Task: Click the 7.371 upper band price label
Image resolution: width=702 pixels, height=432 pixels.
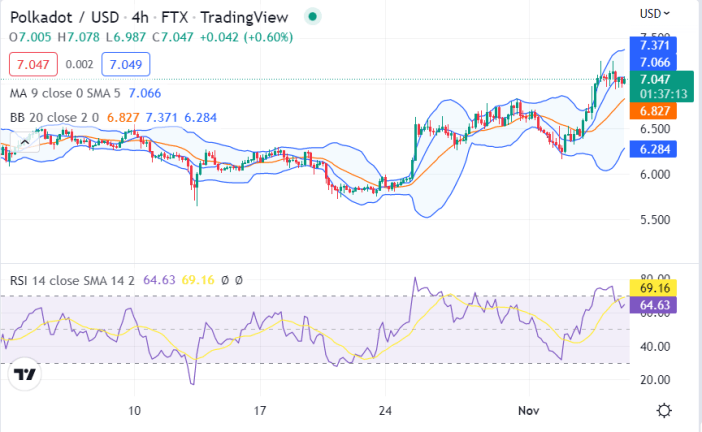Action: tap(653, 45)
